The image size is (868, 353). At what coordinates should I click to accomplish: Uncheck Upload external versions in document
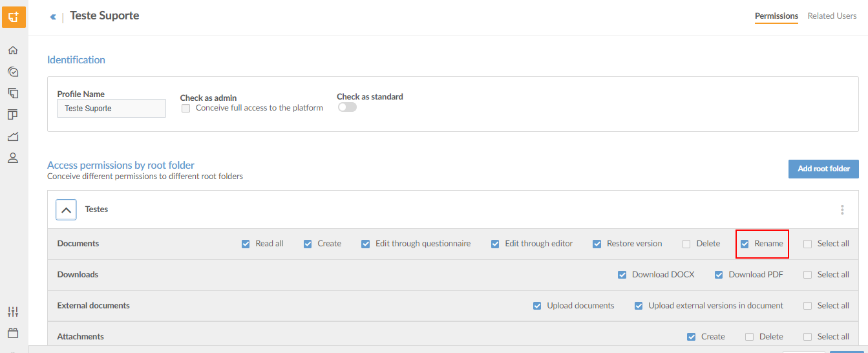(x=639, y=306)
